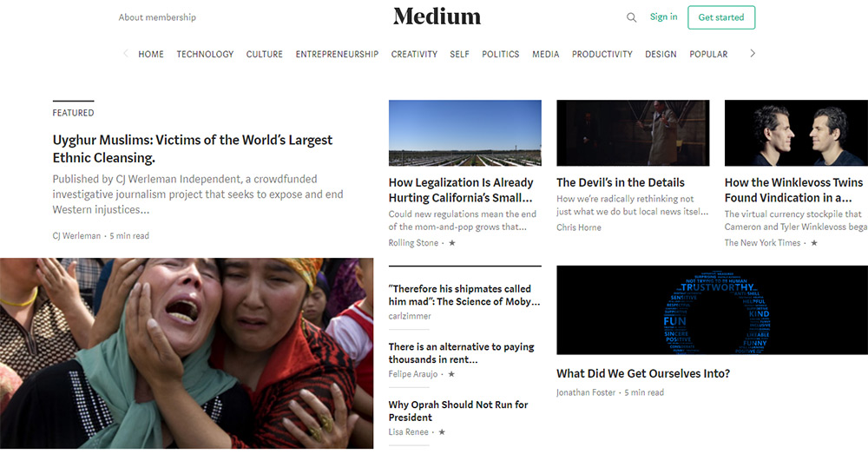Open the Winklevoss Twins portrait thumbnail
The width and height of the screenshot is (868, 454).
click(x=796, y=133)
